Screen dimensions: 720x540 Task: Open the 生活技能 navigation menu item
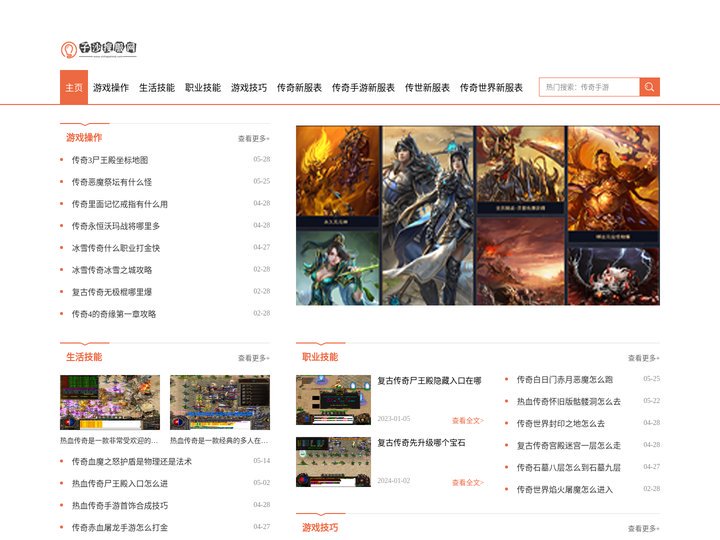(x=157, y=87)
